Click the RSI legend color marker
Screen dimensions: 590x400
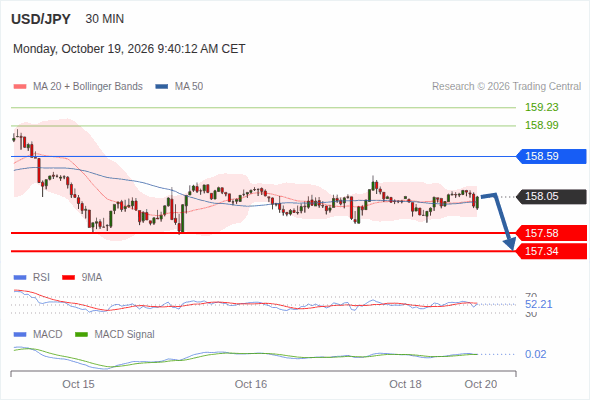coord(20,278)
